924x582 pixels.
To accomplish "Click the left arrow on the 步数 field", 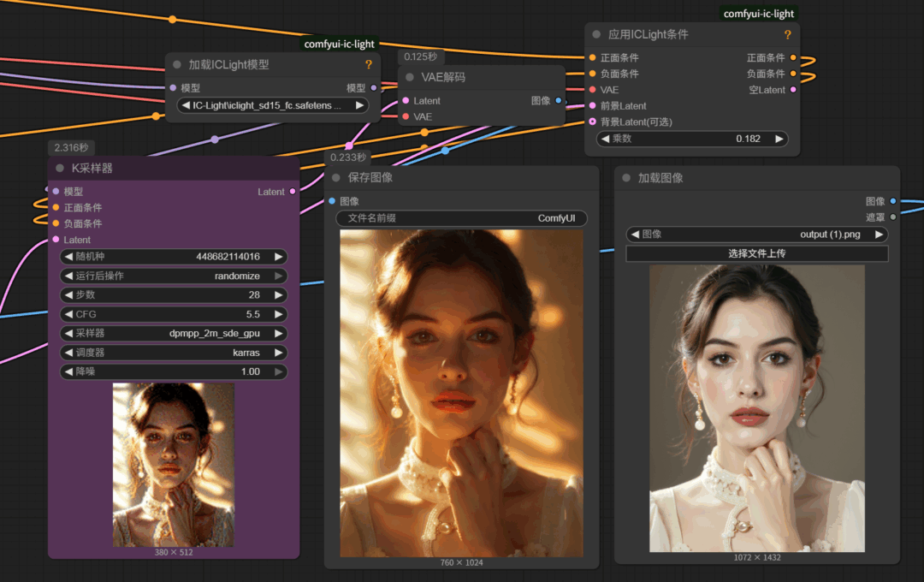I will (x=69, y=294).
